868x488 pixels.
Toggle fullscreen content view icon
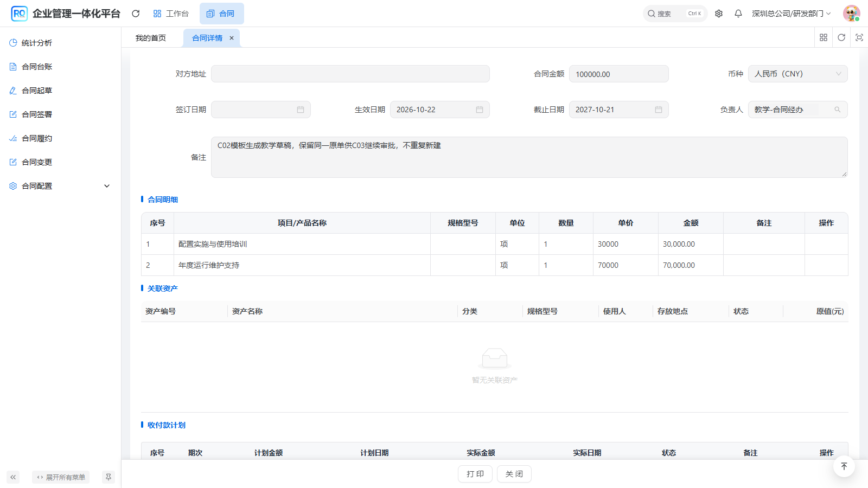(x=859, y=37)
